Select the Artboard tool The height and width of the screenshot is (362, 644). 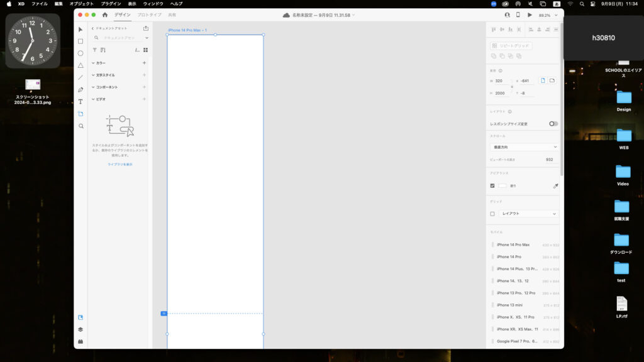(x=80, y=114)
